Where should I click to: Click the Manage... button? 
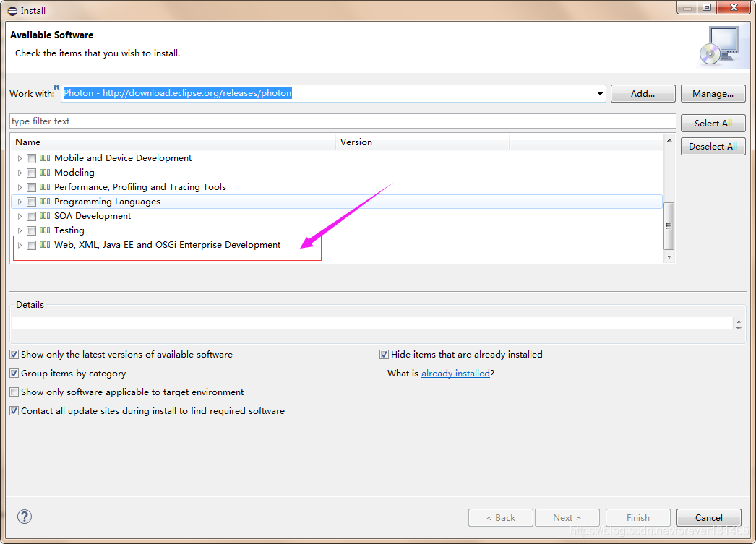coord(713,93)
